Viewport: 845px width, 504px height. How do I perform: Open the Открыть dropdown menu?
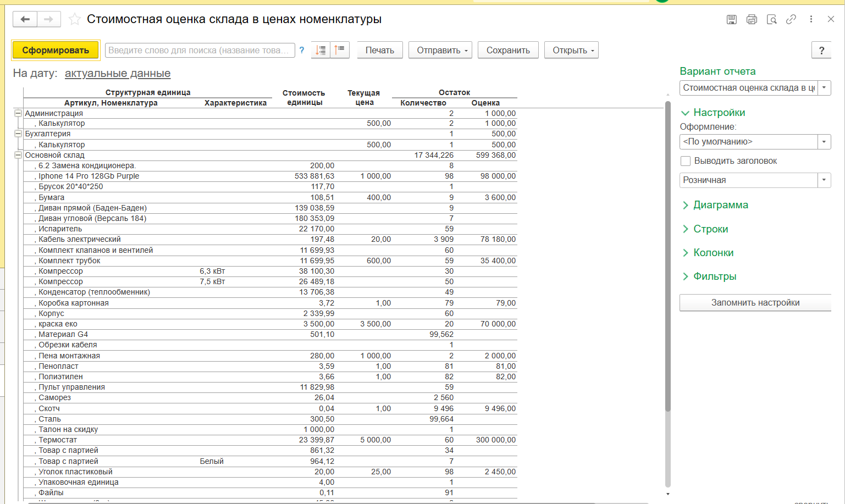point(571,50)
